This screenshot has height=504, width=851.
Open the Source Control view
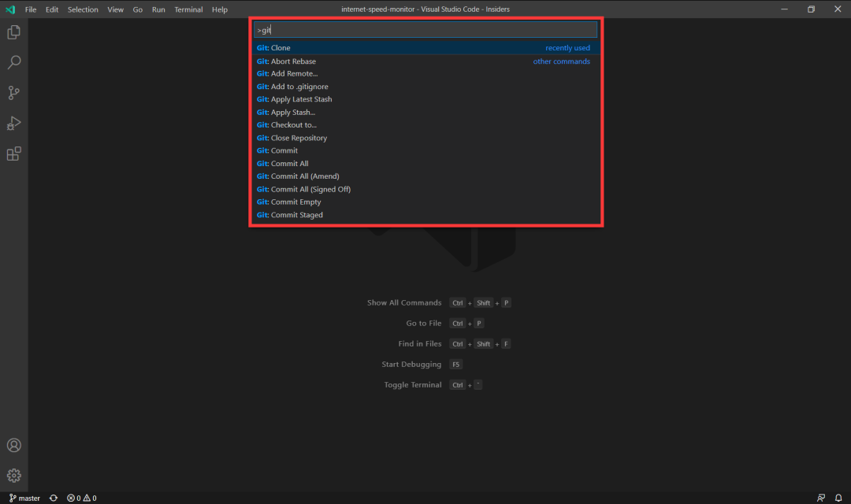point(14,93)
